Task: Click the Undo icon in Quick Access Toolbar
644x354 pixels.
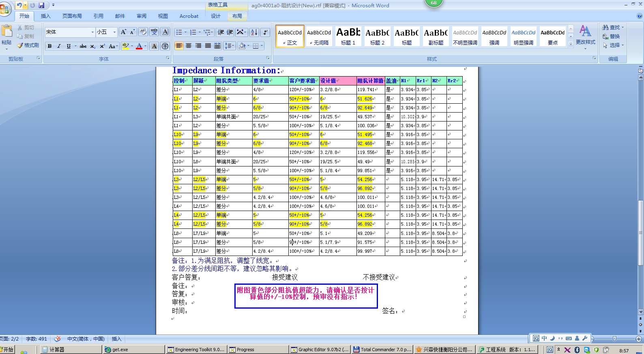Action: 19,5
